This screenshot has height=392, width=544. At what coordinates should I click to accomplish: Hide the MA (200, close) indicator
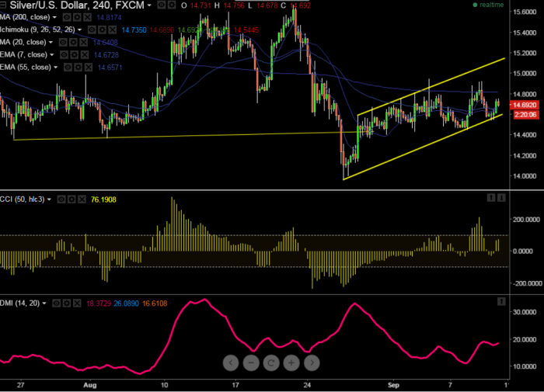[67, 17]
